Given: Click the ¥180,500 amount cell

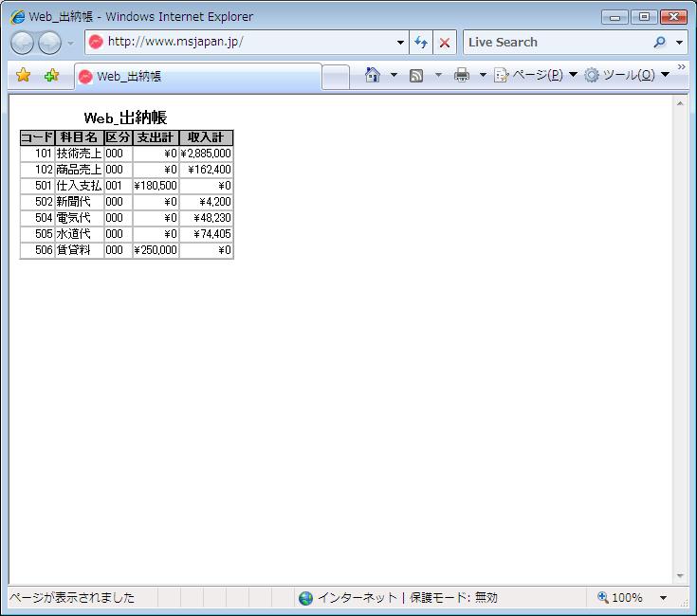Looking at the screenshot, I should 156,186.
